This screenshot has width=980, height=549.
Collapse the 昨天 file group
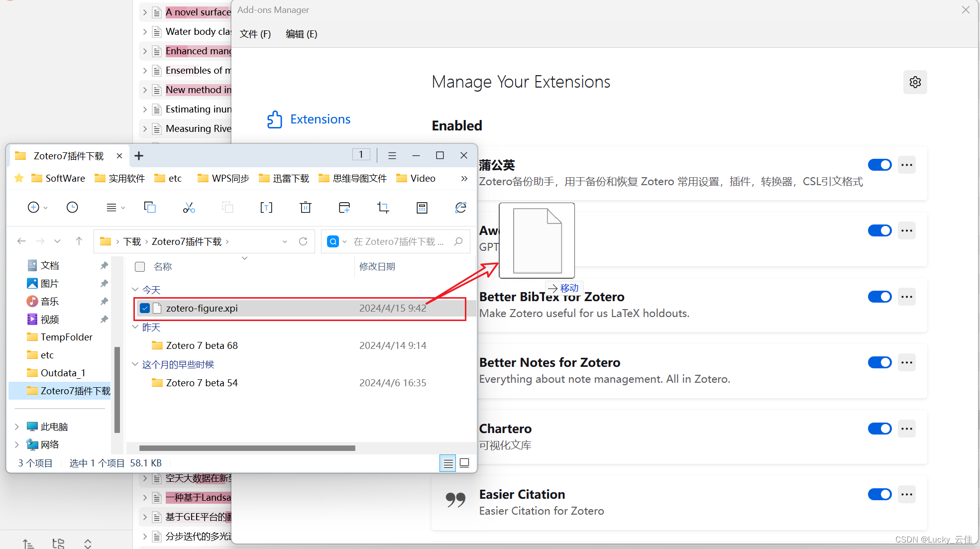[135, 327]
